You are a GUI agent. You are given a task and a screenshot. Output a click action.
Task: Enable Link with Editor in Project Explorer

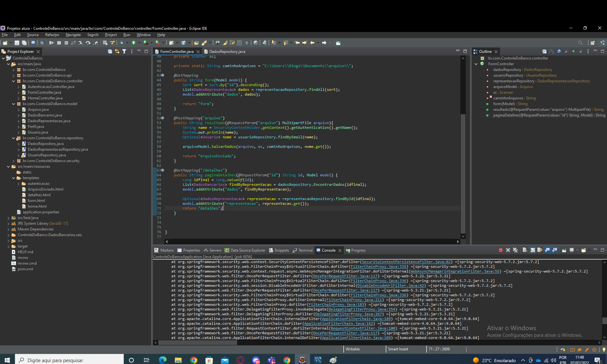tap(117, 51)
